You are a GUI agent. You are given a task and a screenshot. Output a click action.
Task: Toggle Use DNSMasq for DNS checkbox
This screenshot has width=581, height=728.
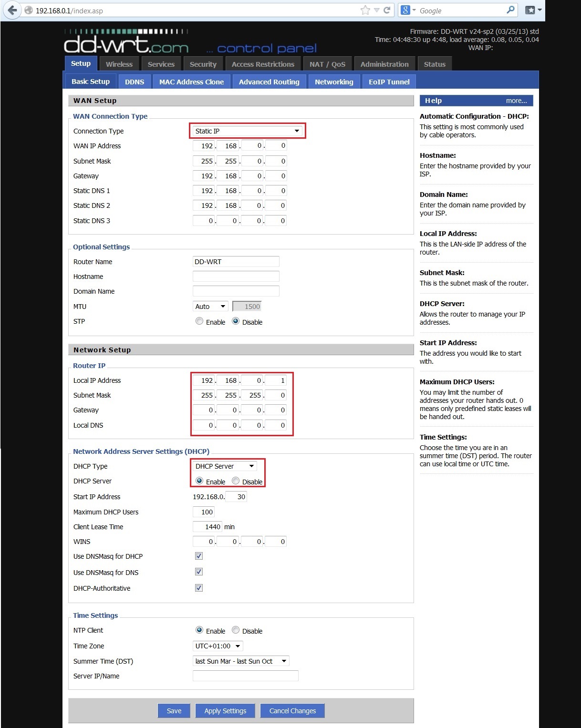(199, 572)
